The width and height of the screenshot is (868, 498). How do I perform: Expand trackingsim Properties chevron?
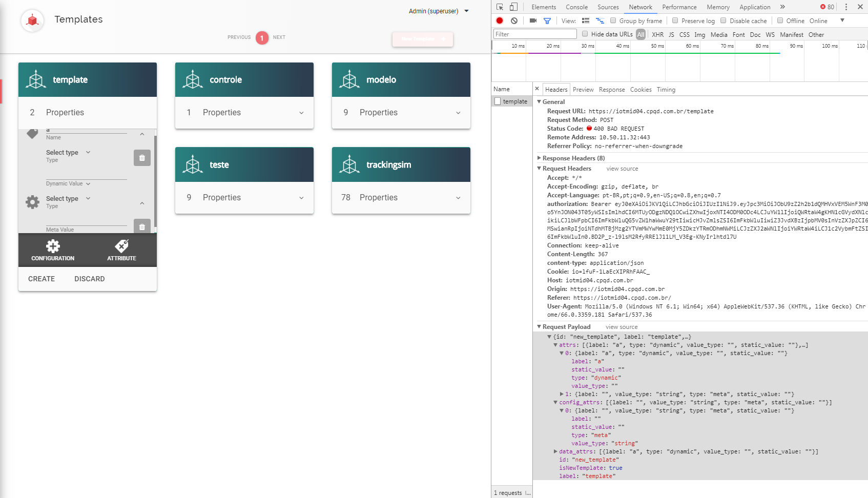[x=458, y=198]
